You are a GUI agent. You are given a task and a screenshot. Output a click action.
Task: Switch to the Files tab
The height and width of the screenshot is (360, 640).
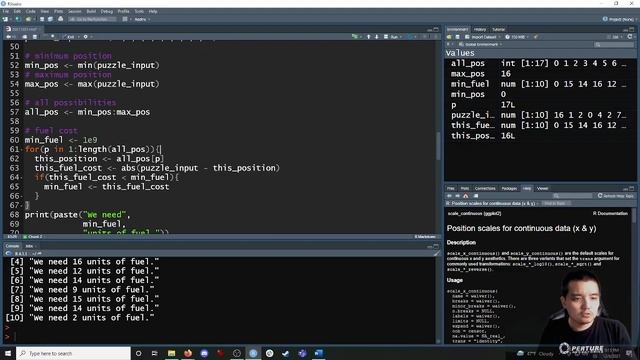pyautogui.click(x=451, y=189)
